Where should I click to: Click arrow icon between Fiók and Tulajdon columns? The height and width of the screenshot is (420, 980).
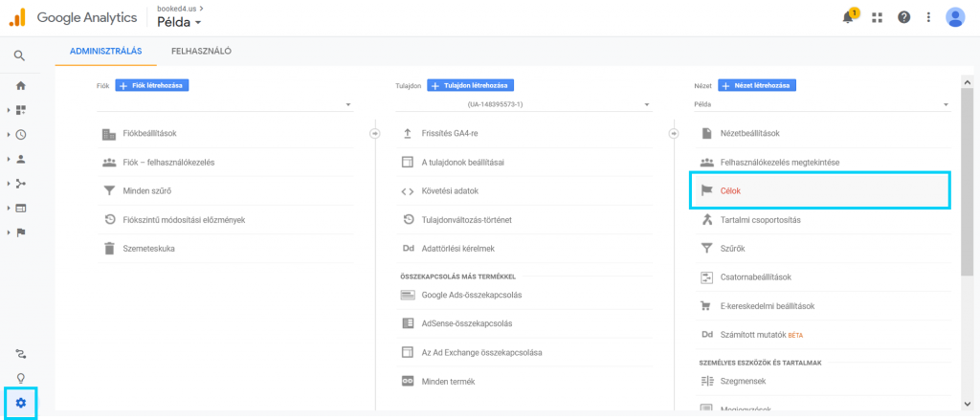[374, 133]
